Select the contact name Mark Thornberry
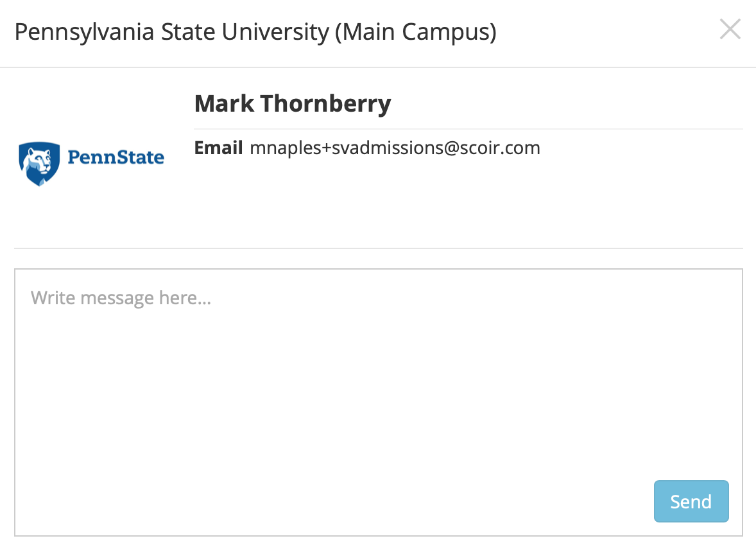Viewport: 756px width, 552px height. 293,104
